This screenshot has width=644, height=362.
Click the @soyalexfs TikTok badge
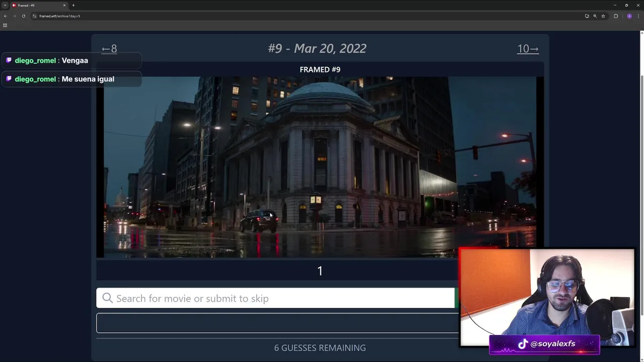click(x=544, y=344)
